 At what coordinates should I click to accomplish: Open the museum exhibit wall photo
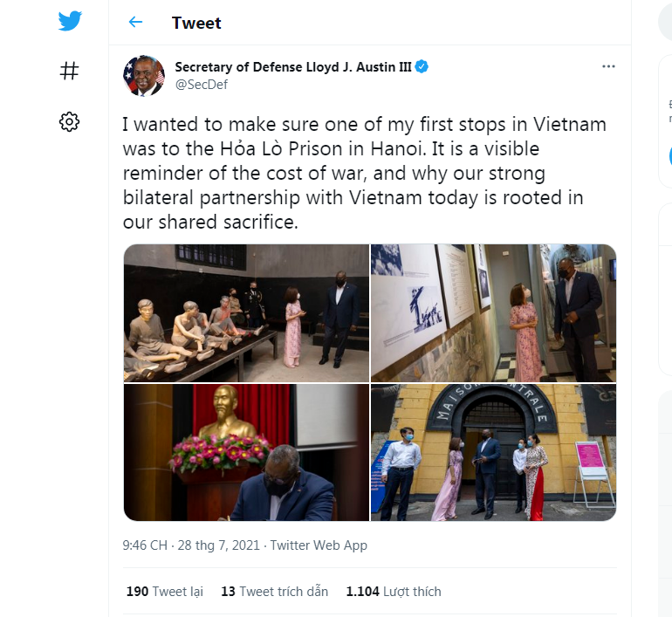tap(493, 312)
